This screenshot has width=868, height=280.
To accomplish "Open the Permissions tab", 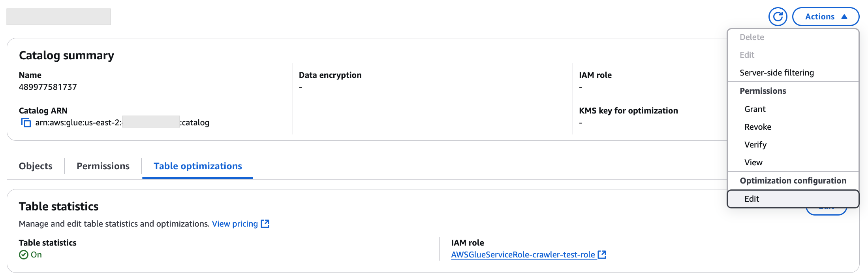I will pos(103,166).
